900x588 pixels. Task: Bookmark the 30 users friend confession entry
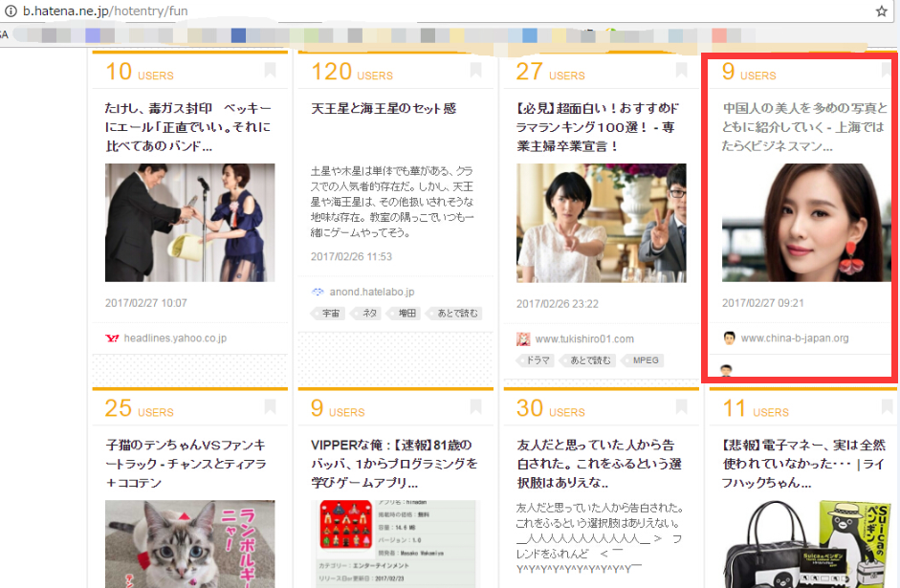tap(681, 406)
